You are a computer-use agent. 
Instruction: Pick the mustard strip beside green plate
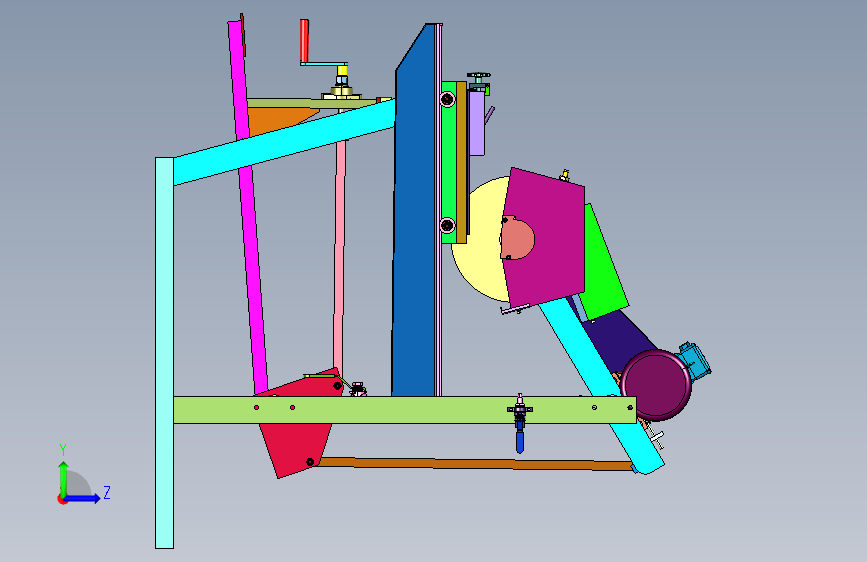(462, 163)
